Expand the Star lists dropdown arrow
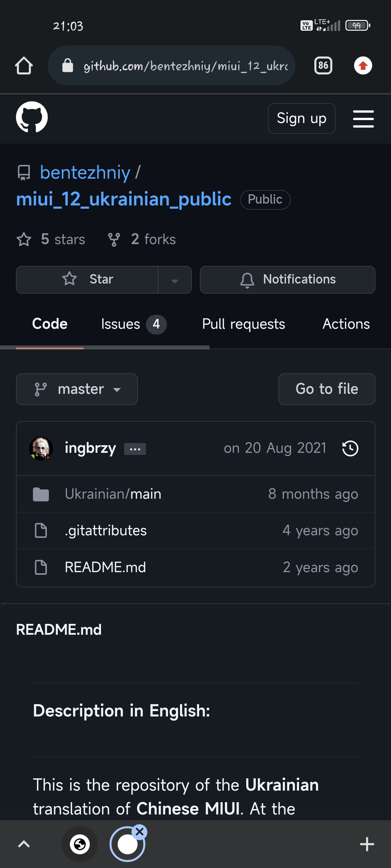Viewport: 391px width, 868px height. 175,280
